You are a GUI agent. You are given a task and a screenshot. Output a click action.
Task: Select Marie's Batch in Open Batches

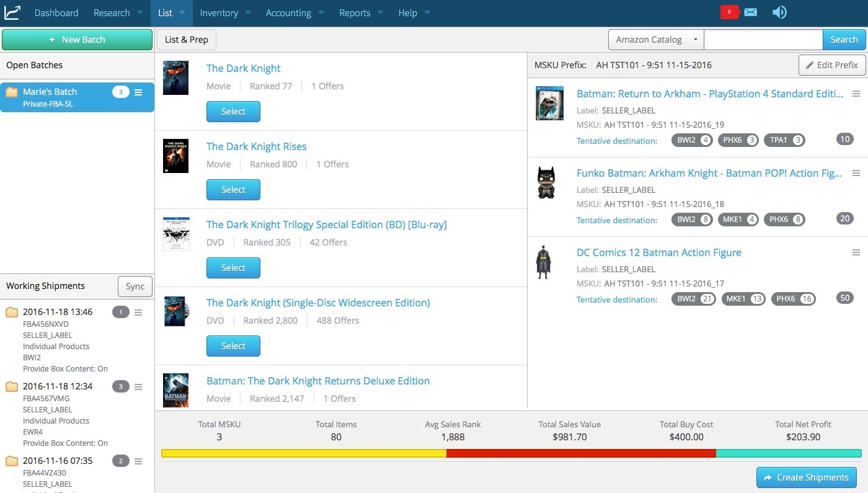tap(77, 97)
